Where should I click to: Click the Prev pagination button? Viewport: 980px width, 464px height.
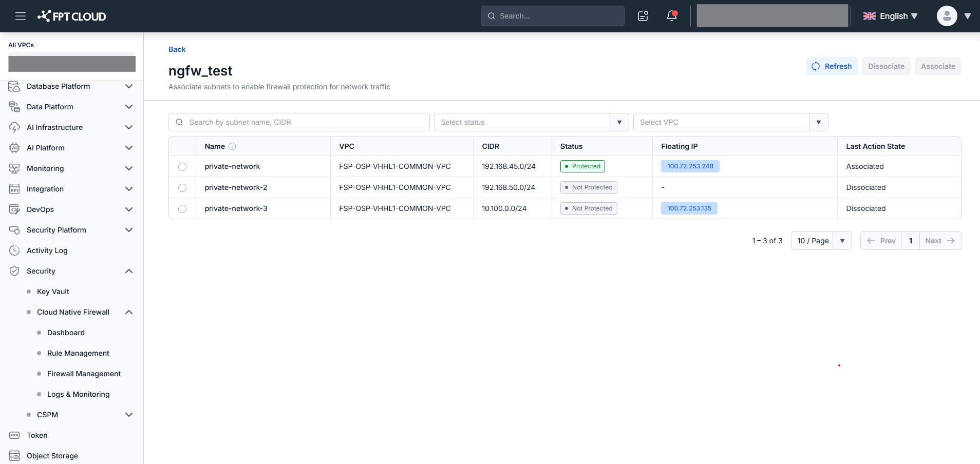click(x=881, y=241)
